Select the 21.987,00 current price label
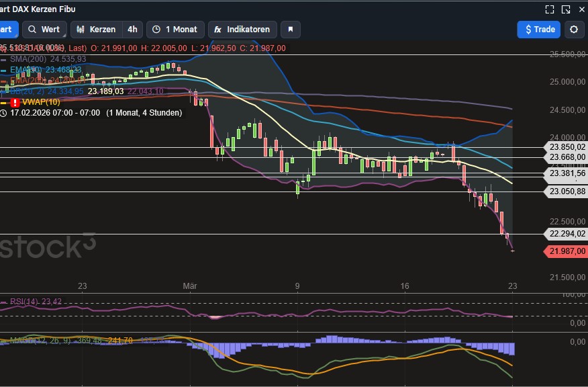The image size is (588, 387). tap(567, 251)
